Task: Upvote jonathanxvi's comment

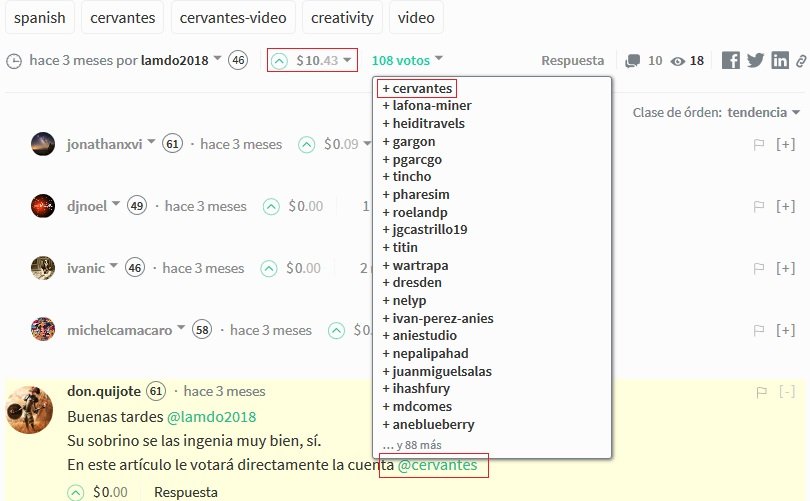Action: (x=306, y=145)
